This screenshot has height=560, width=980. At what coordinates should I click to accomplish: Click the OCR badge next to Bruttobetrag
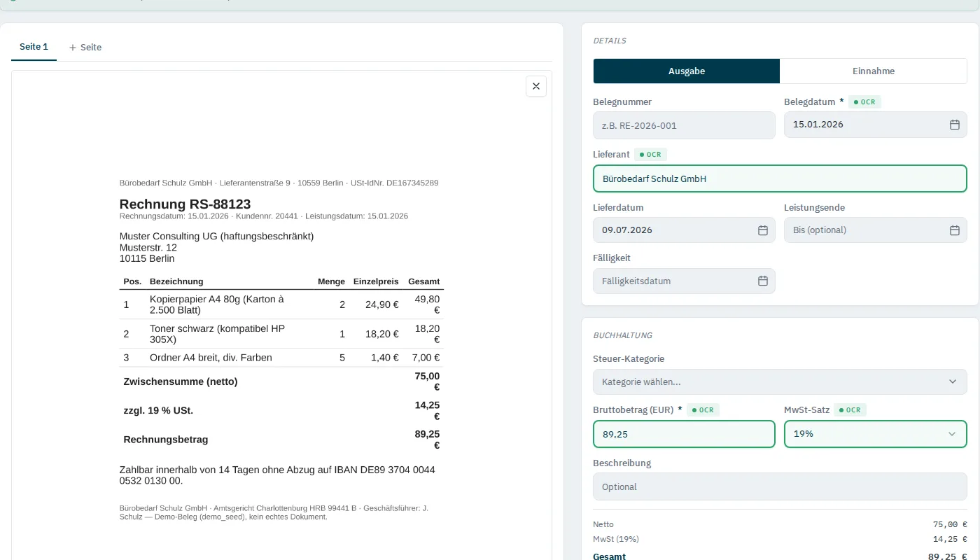[x=703, y=410]
